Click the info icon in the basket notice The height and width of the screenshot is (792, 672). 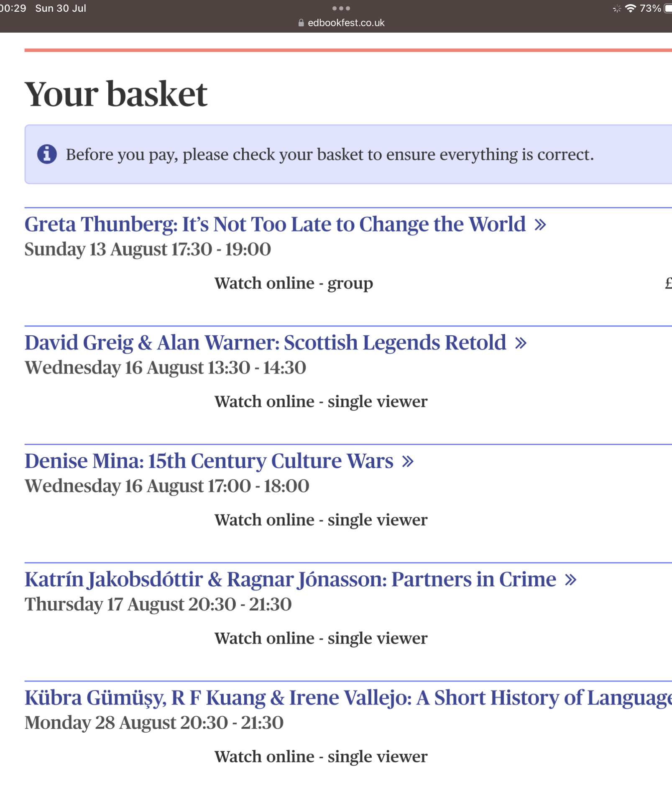[x=47, y=154]
